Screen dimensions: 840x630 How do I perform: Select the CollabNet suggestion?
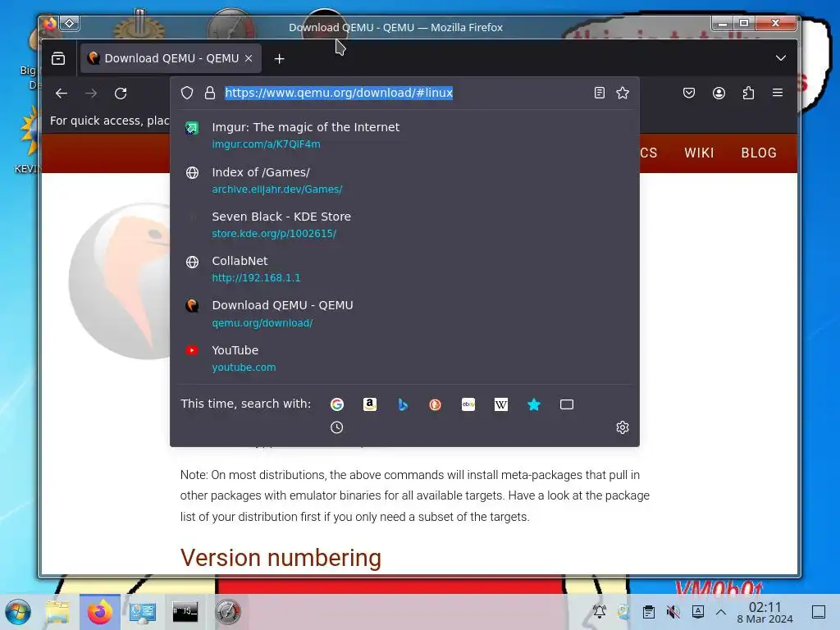click(x=404, y=269)
